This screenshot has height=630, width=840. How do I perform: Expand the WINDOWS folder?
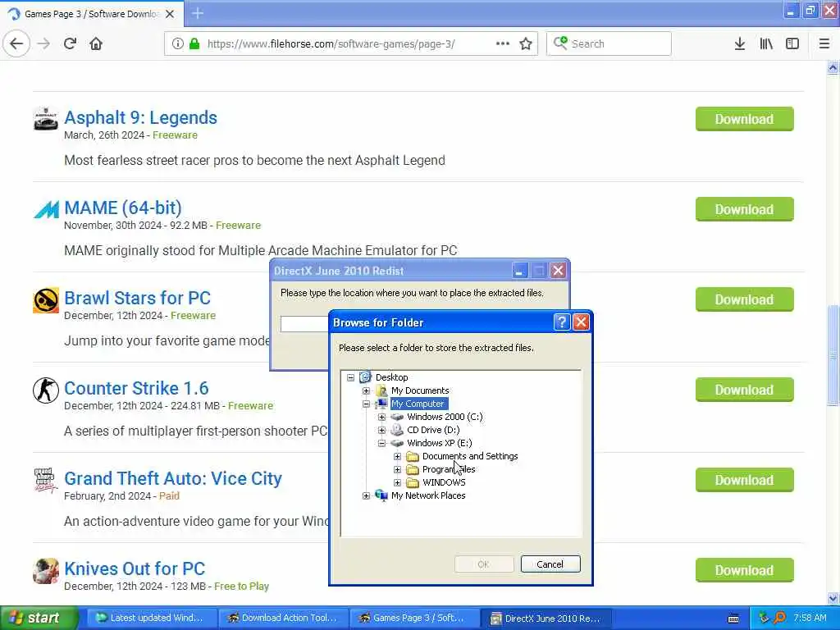(x=398, y=482)
